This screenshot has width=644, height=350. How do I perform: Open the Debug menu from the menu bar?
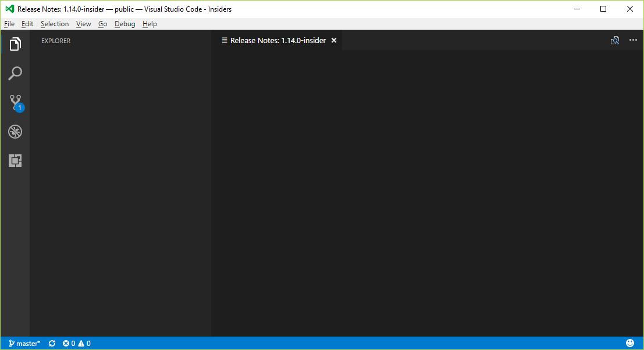tap(124, 23)
